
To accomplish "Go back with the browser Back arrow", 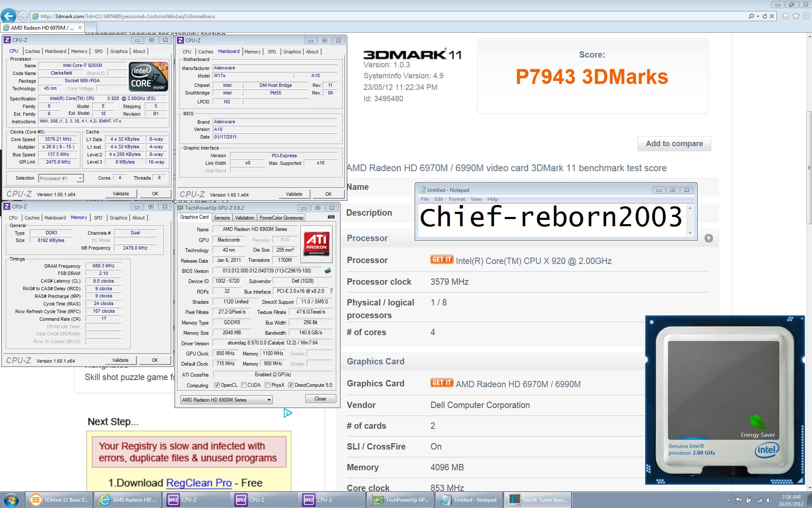I will tap(8, 16).
